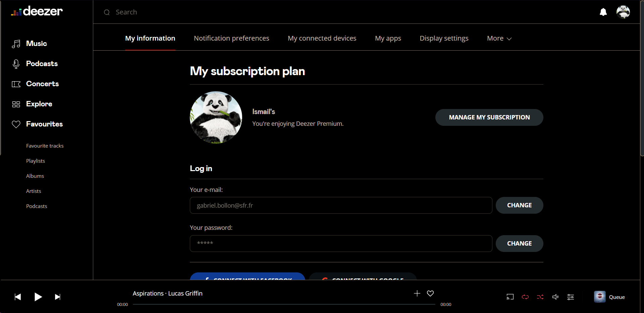Focus the e-mail input field
The height and width of the screenshot is (313, 644).
pyautogui.click(x=341, y=205)
